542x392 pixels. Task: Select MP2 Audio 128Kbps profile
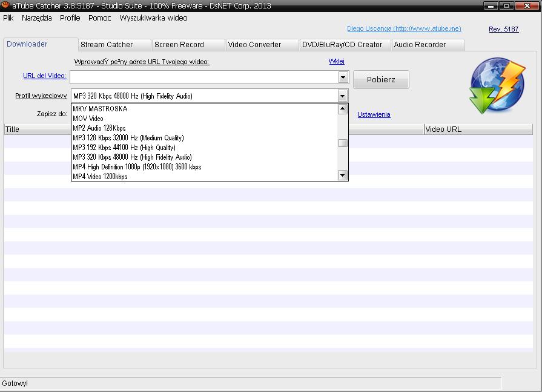[204, 128]
